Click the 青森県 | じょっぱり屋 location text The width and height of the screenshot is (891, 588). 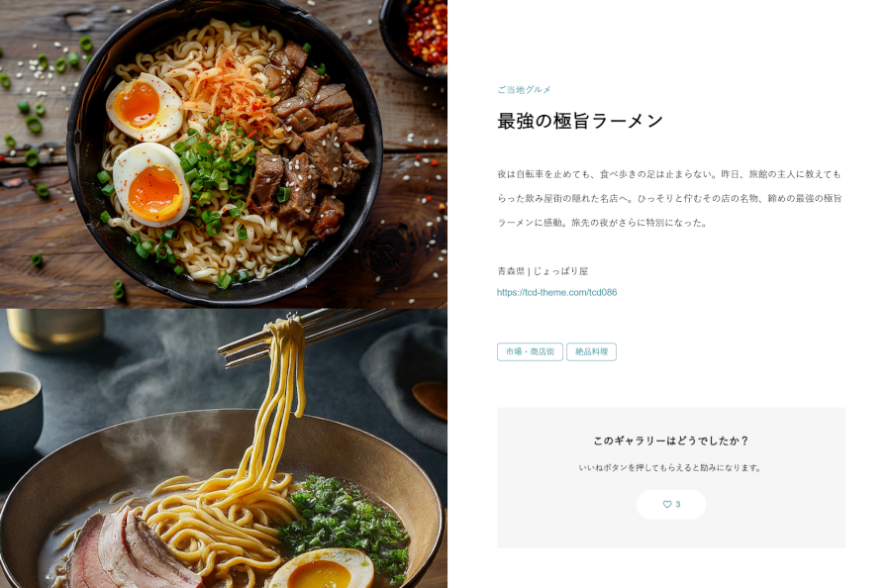[x=543, y=271]
